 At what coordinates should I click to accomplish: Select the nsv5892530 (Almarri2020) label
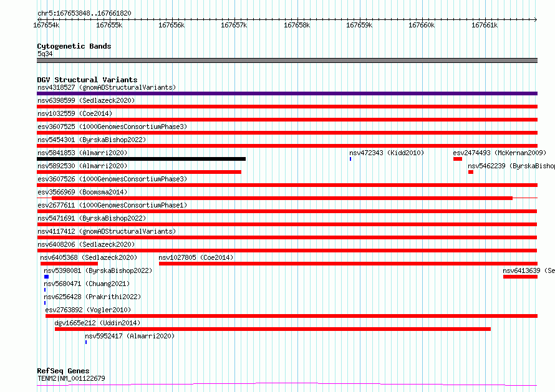[x=82, y=166]
